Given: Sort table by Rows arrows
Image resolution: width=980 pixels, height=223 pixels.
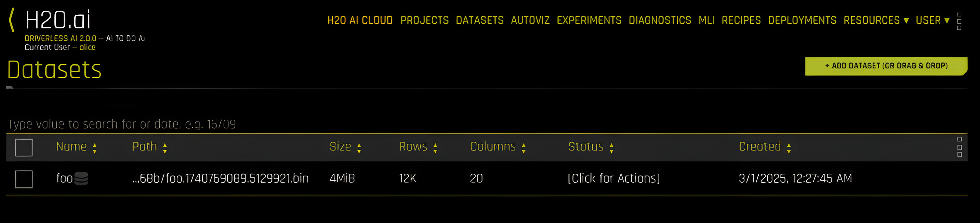Looking at the screenshot, I should click(435, 148).
